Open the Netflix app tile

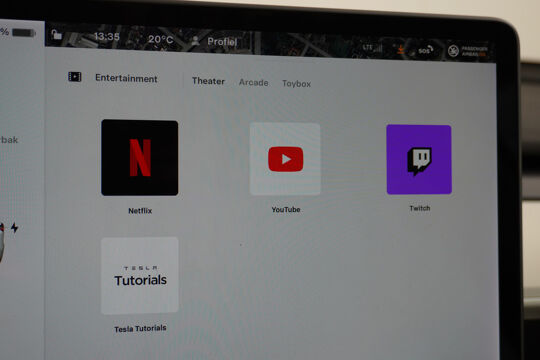tap(139, 158)
